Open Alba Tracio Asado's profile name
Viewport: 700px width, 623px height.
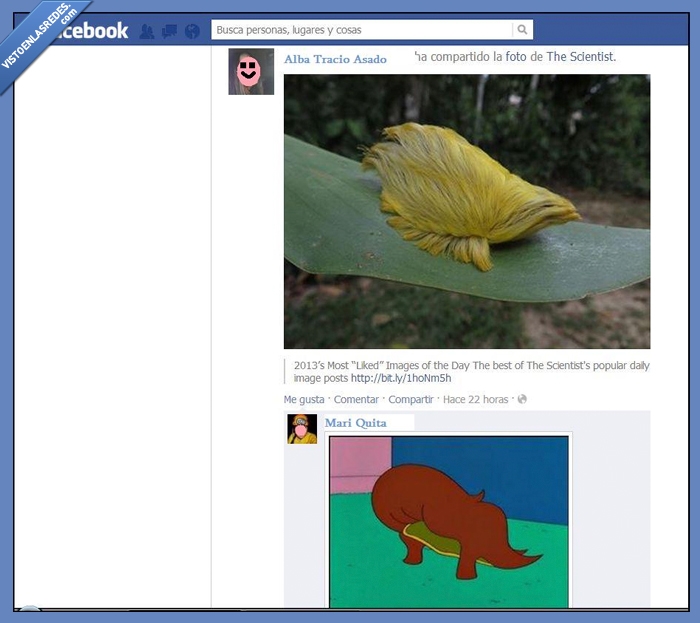(335, 59)
